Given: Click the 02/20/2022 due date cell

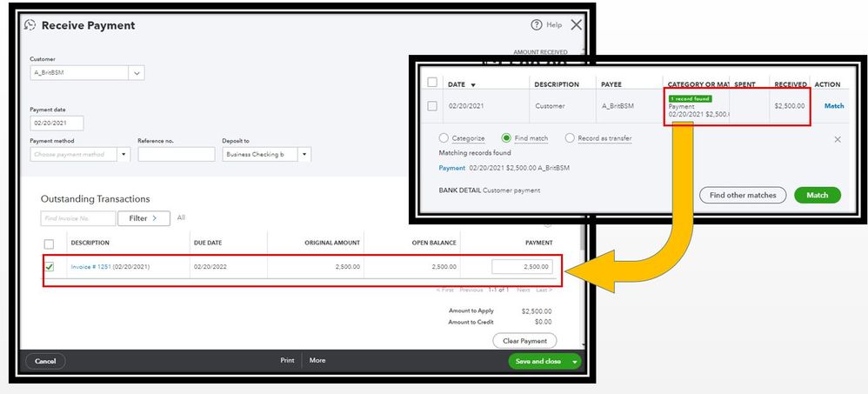Looking at the screenshot, I should (x=210, y=267).
